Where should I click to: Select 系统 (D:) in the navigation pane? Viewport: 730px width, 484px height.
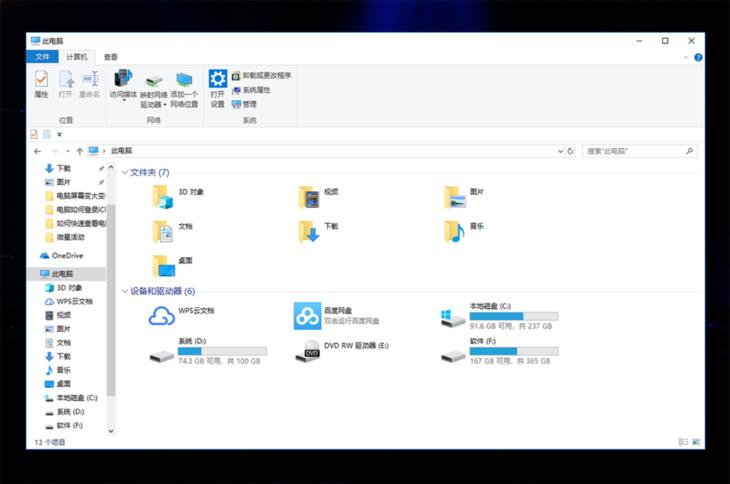pyautogui.click(x=65, y=412)
